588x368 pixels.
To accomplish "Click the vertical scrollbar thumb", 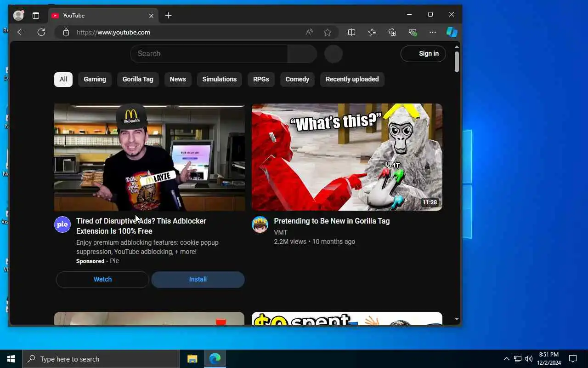I will point(457,62).
